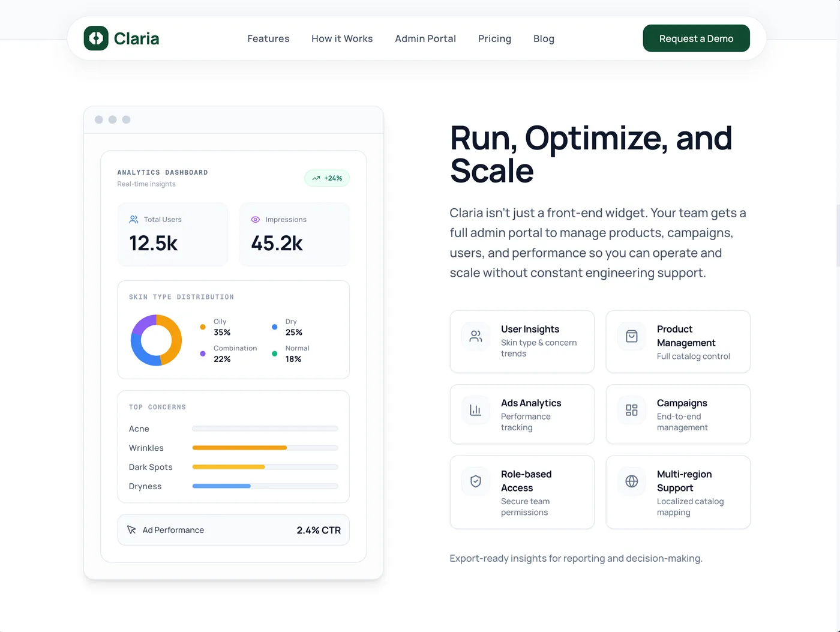Click the Dryness concern progress bar

(x=265, y=486)
